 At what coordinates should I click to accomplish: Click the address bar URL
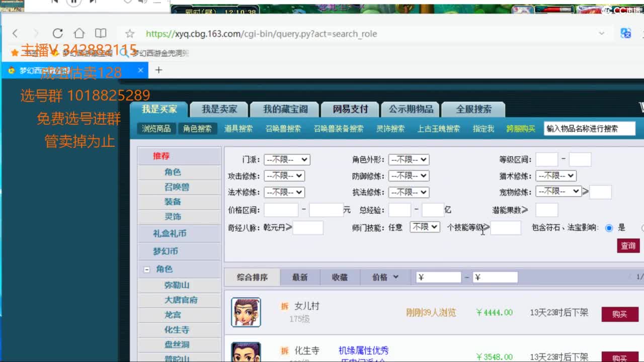261,34
